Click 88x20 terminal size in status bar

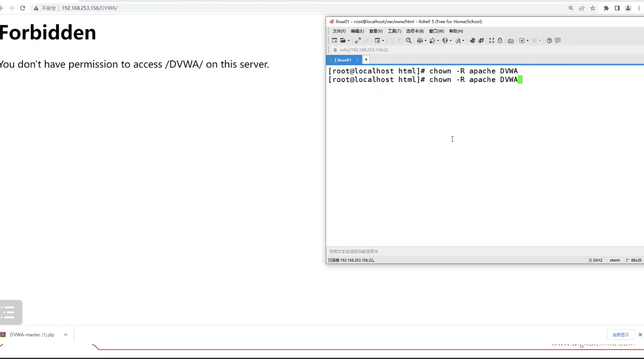634,260
